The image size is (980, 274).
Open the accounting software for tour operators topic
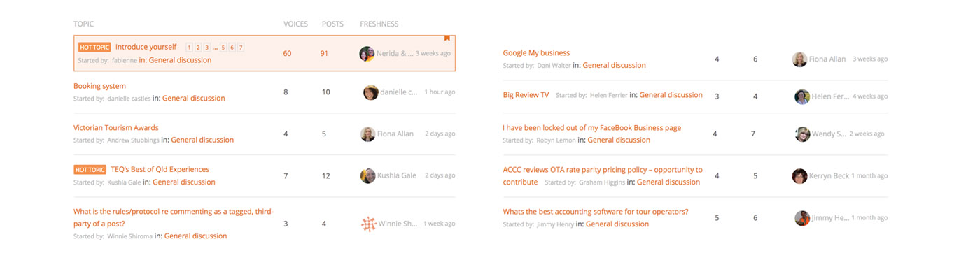pyautogui.click(x=596, y=212)
